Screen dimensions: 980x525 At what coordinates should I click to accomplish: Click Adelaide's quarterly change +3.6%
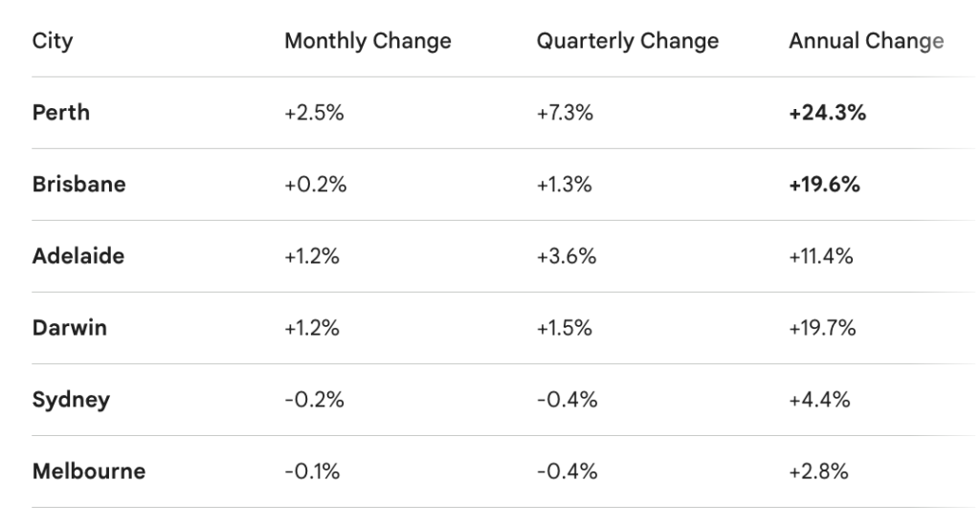tap(565, 256)
